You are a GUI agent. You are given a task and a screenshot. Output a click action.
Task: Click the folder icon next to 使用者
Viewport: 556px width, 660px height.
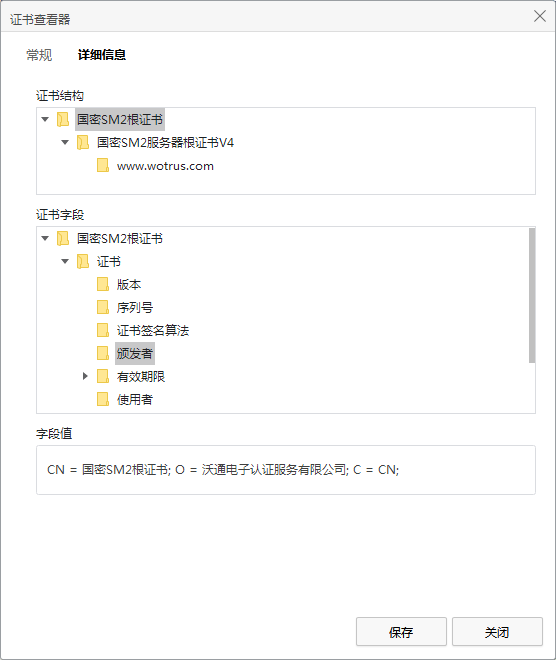point(103,399)
